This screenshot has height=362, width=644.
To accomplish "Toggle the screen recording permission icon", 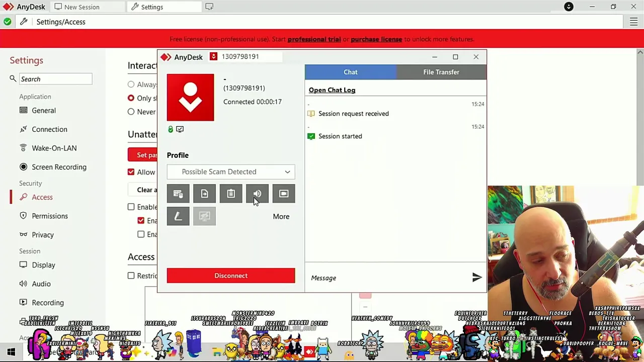I will (284, 194).
